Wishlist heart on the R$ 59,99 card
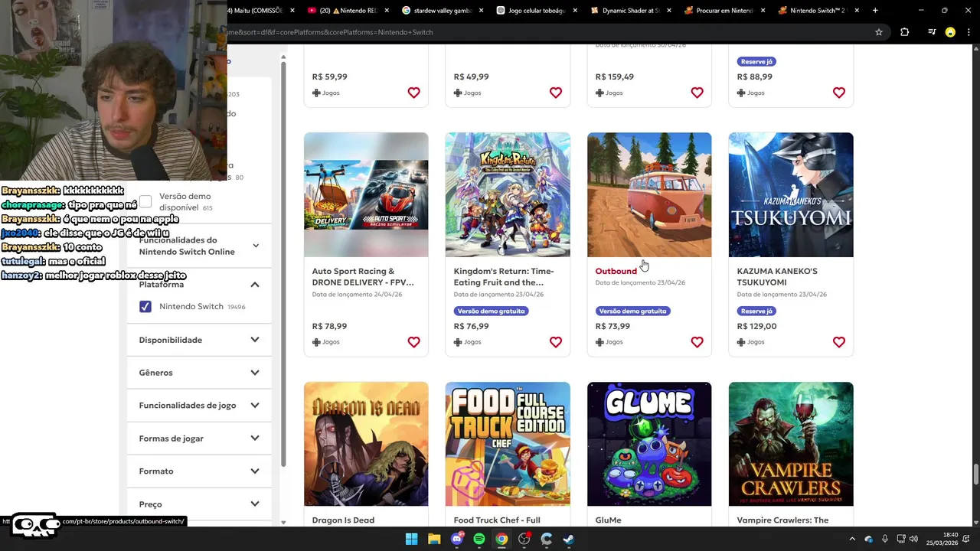The height and width of the screenshot is (551, 980). (x=413, y=93)
